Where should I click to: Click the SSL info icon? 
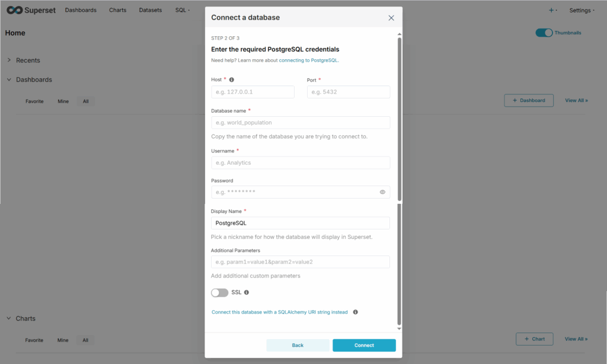click(x=247, y=292)
